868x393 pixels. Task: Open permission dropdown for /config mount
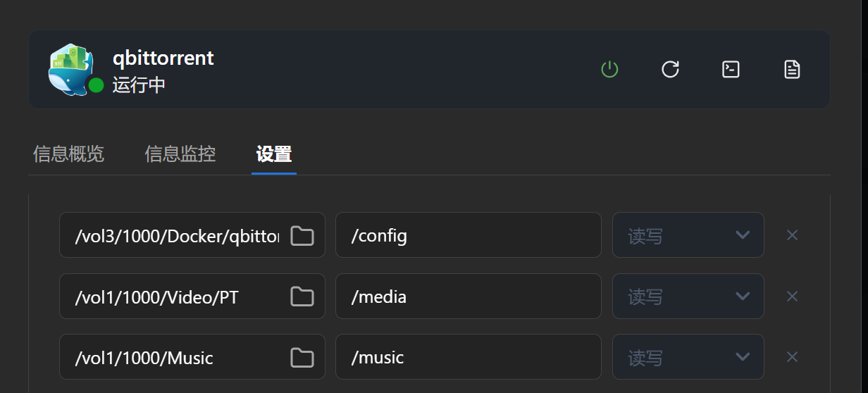(x=688, y=235)
